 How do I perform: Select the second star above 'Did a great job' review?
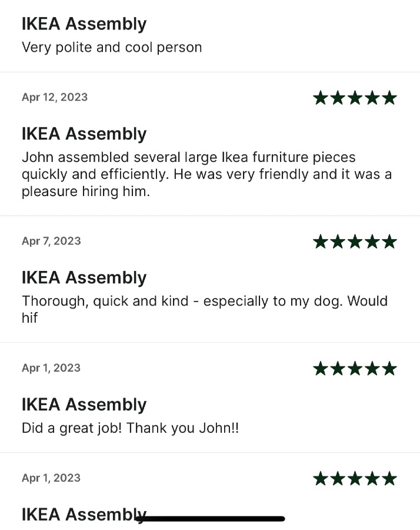338,369
